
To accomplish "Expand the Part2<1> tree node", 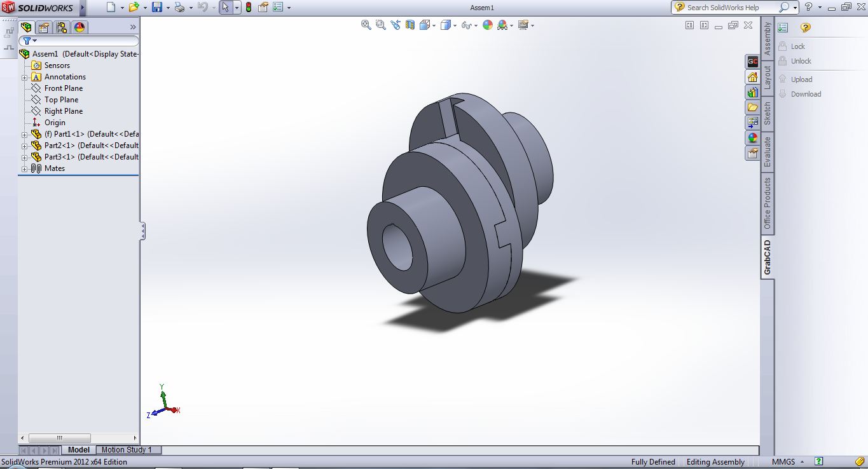I will tap(25, 146).
